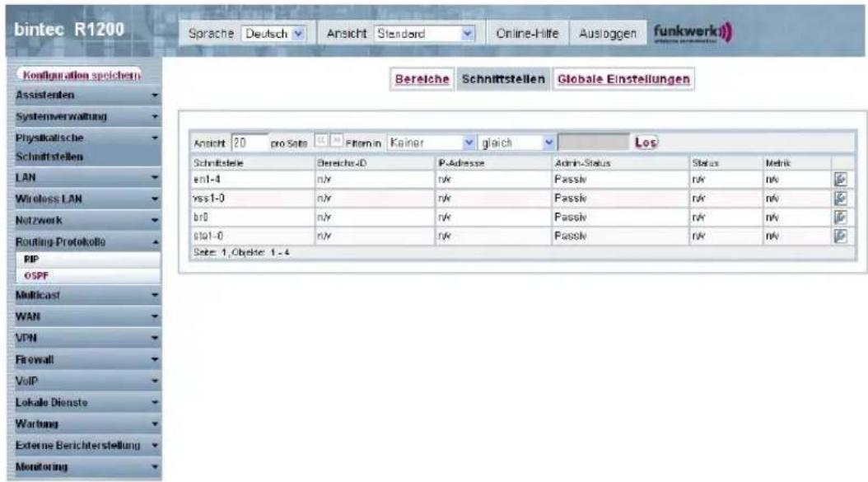Image resolution: width=868 pixels, height=482 pixels.
Task: Click Konfiguration speichern button
Action: point(81,75)
